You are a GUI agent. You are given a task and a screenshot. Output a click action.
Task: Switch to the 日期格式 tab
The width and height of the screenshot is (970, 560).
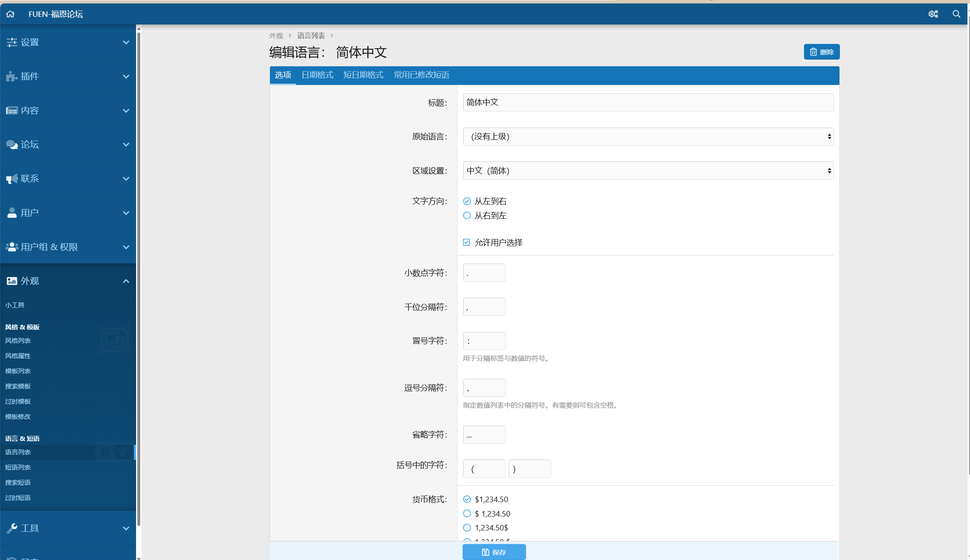pos(317,75)
